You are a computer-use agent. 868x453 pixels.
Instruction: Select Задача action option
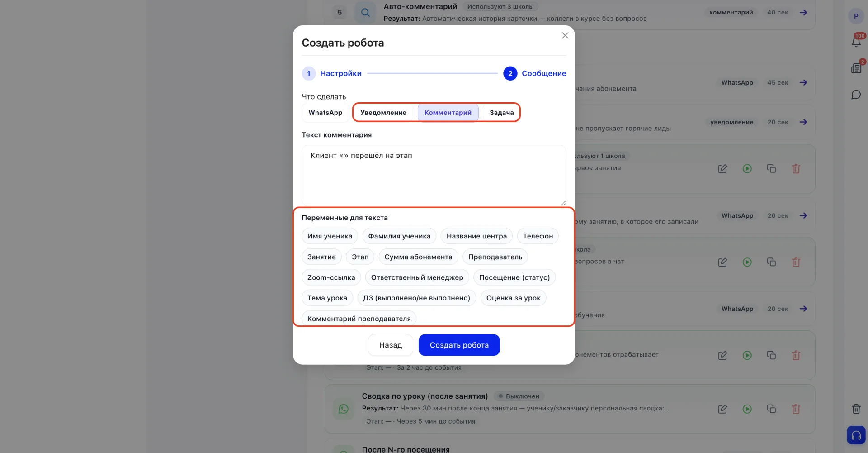pos(501,113)
